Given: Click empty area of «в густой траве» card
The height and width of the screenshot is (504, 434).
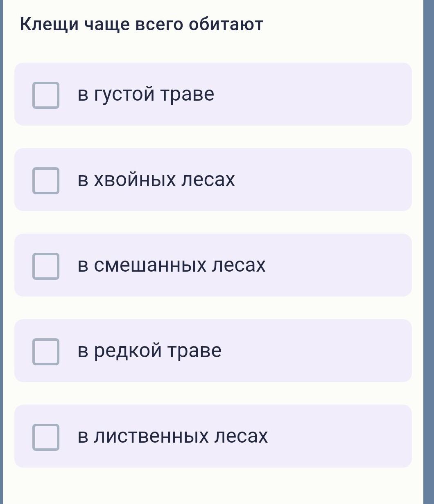Looking at the screenshot, I should [319, 94].
